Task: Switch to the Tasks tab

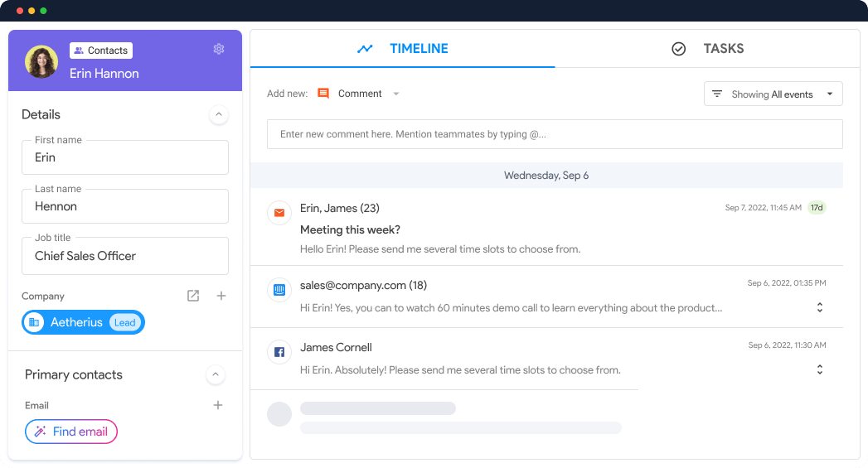Action: [707, 49]
